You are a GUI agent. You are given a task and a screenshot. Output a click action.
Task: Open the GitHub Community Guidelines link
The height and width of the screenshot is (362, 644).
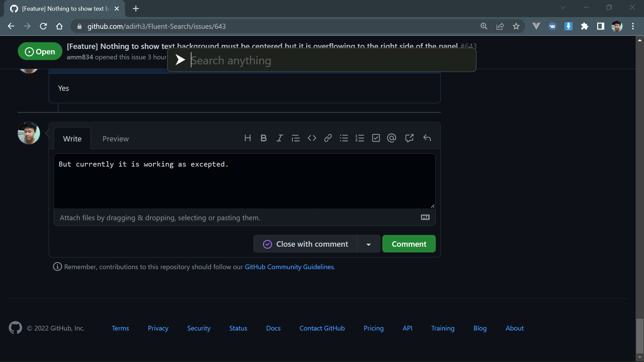tap(289, 267)
